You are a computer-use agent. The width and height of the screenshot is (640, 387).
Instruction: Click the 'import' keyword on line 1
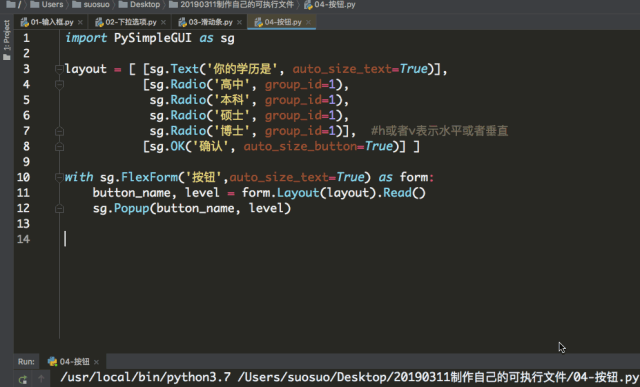[86, 38]
